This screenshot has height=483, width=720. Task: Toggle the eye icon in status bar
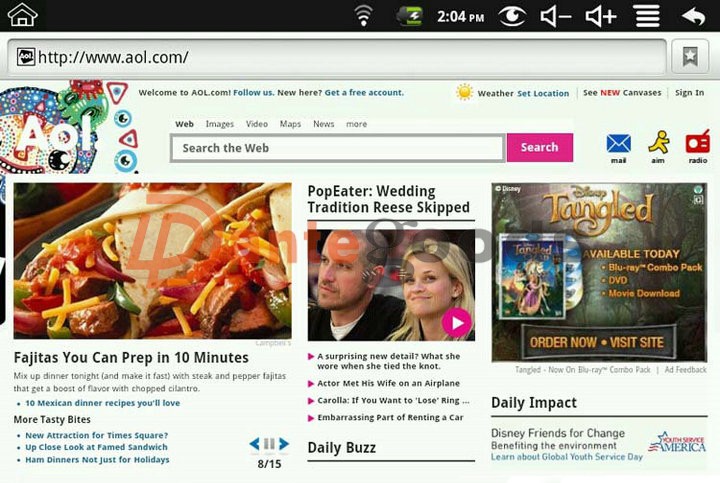512,15
